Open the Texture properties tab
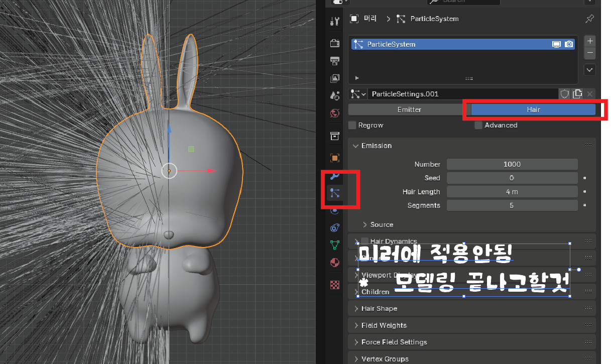Screen dimensions: 611x364 [x=335, y=285]
